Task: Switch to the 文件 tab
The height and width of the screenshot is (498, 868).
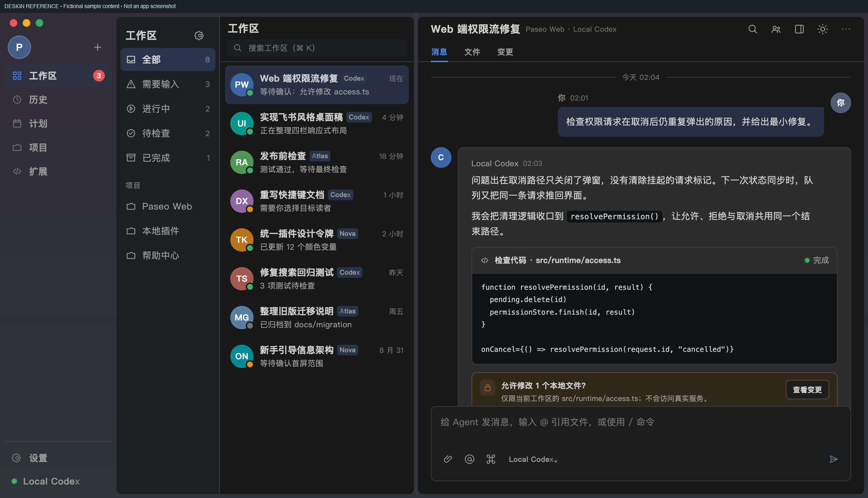Action: pyautogui.click(x=472, y=52)
